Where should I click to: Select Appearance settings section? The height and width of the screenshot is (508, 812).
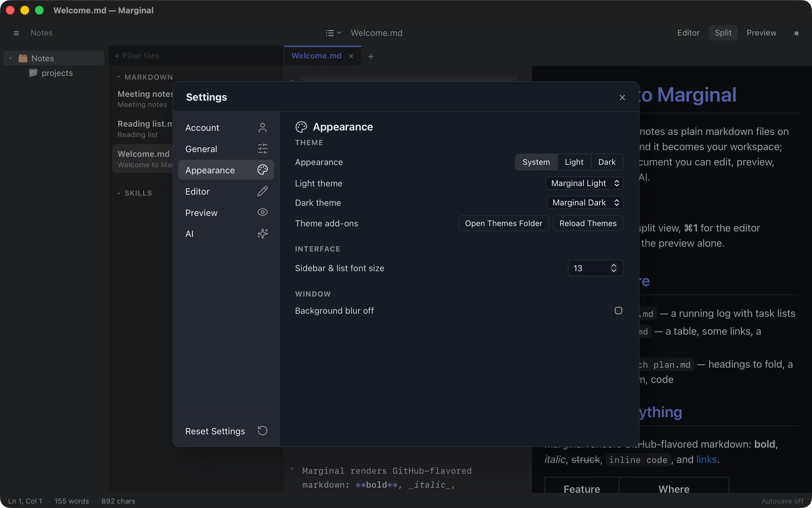pyautogui.click(x=226, y=170)
